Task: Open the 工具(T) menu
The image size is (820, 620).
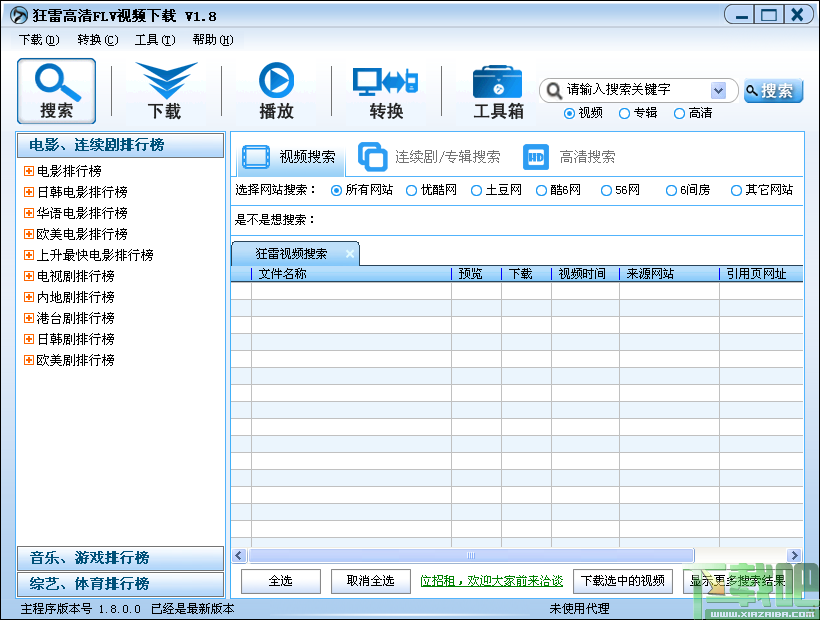Action: (x=155, y=40)
